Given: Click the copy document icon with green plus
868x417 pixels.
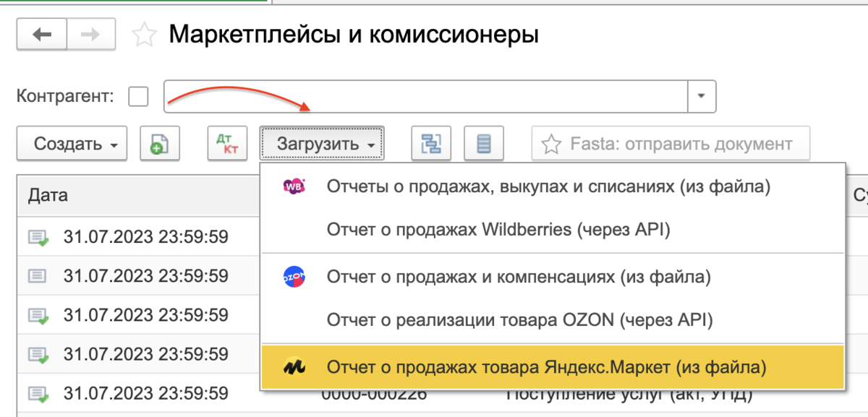Looking at the screenshot, I should point(160,144).
